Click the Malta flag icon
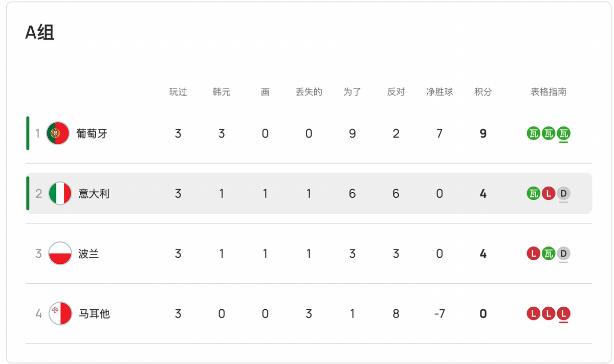Viewport: 614px width, 364px height. (60, 313)
